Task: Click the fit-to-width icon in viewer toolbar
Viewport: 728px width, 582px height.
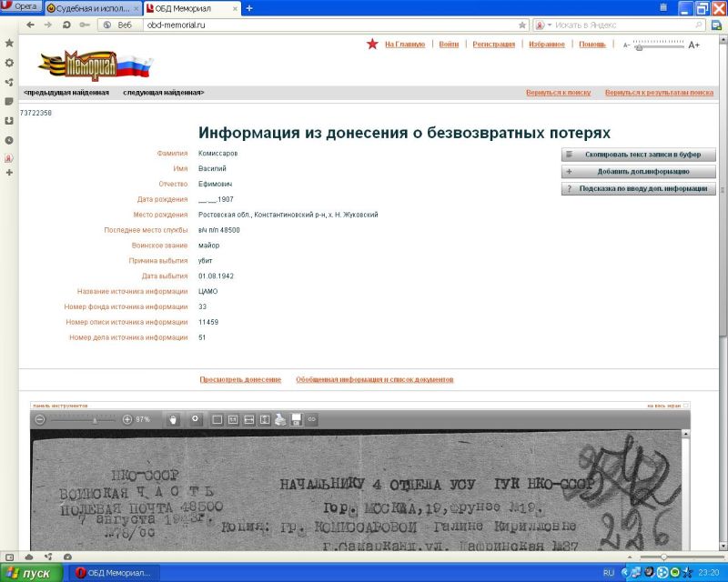Action: coord(248,419)
